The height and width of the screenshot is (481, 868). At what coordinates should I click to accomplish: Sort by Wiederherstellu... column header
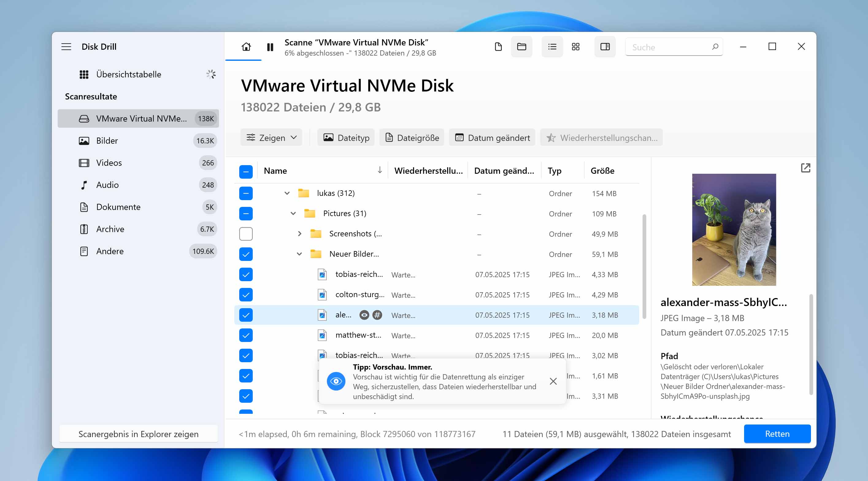428,171
